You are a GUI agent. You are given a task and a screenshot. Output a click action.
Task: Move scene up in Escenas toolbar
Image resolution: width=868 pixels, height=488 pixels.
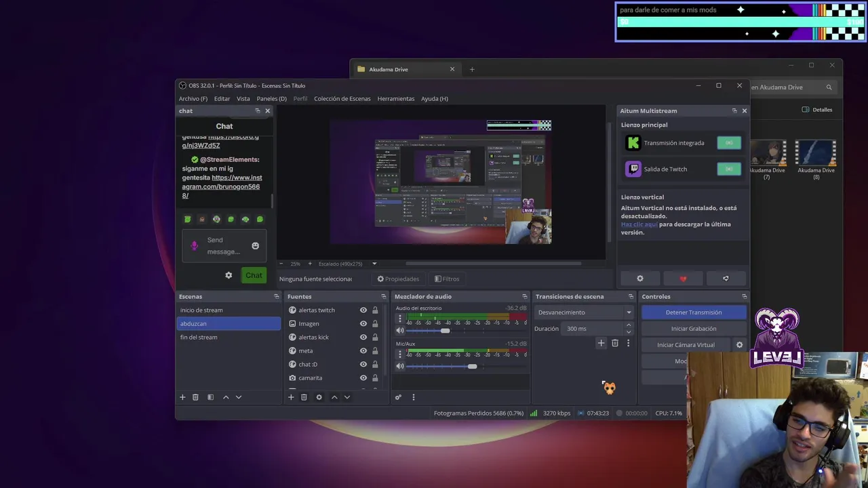click(226, 397)
